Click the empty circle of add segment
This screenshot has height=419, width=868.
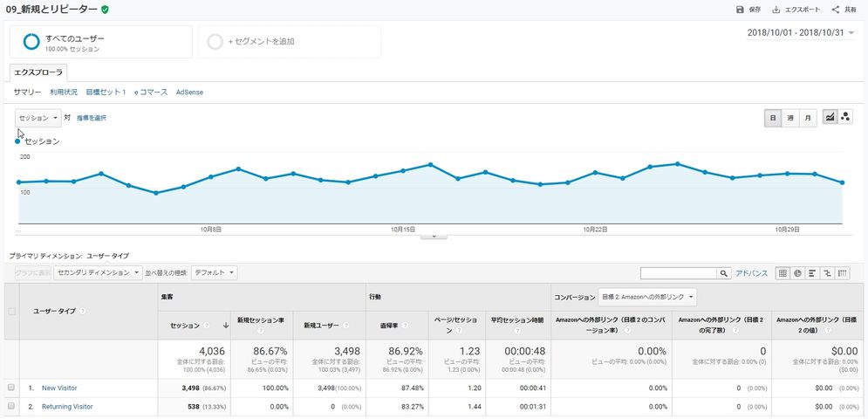[x=215, y=42]
